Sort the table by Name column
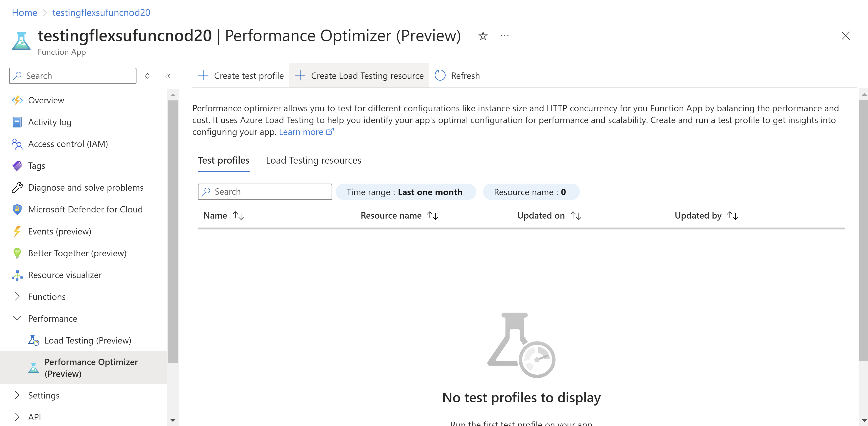Image resolution: width=868 pixels, height=426 pixels. [x=238, y=215]
